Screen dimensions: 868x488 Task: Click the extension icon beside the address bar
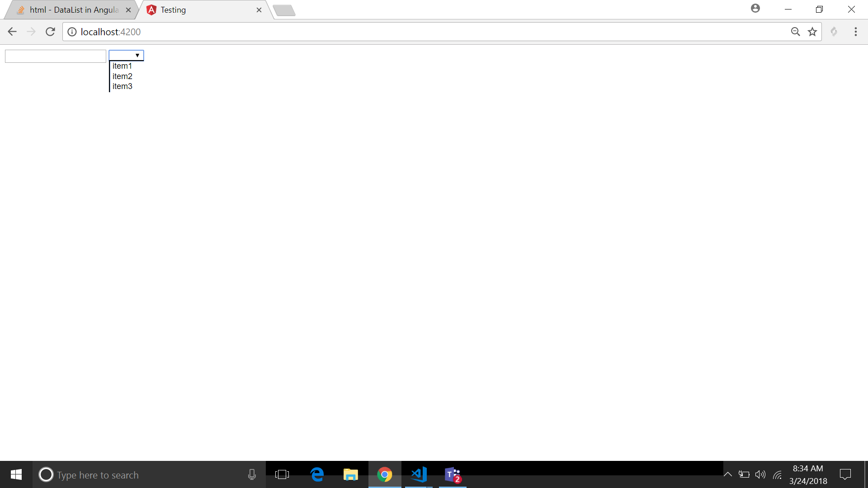[x=834, y=32]
